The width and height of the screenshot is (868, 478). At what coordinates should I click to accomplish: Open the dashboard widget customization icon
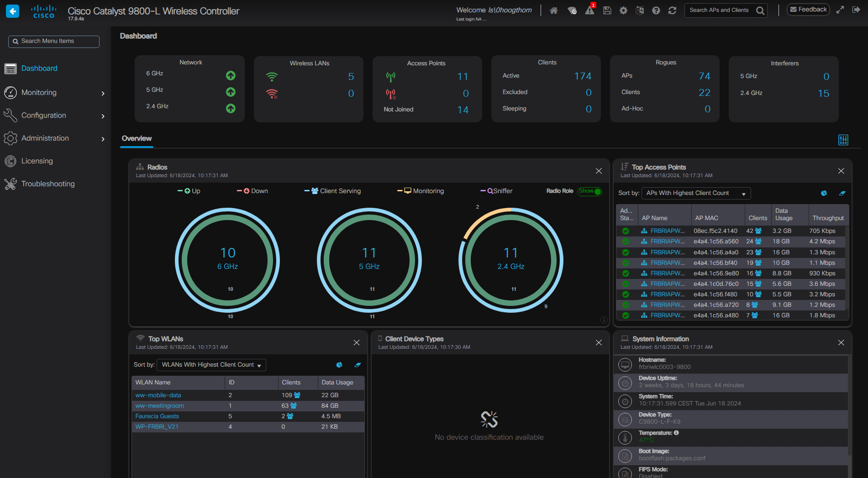843,139
